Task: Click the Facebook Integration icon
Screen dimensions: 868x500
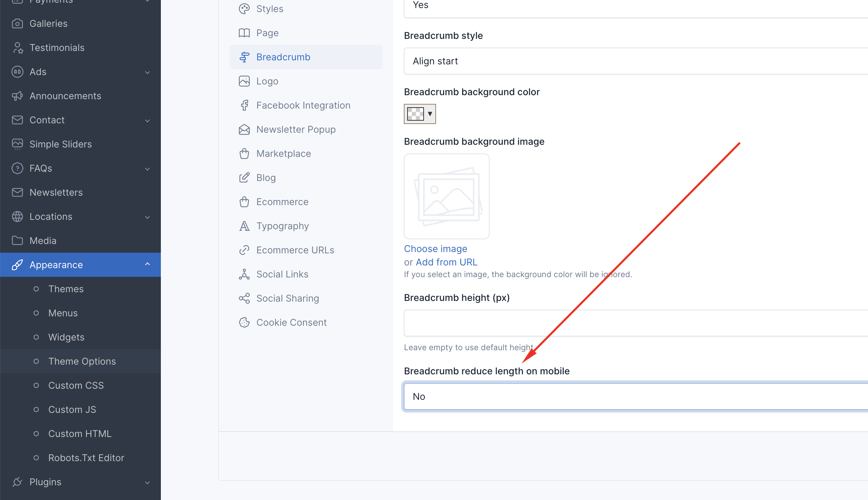Action: pyautogui.click(x=244, y=105)
